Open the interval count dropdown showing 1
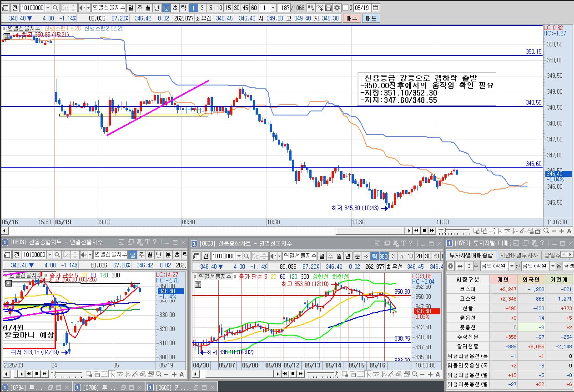This screenshot has height=392, width=574. click(273, 8)
